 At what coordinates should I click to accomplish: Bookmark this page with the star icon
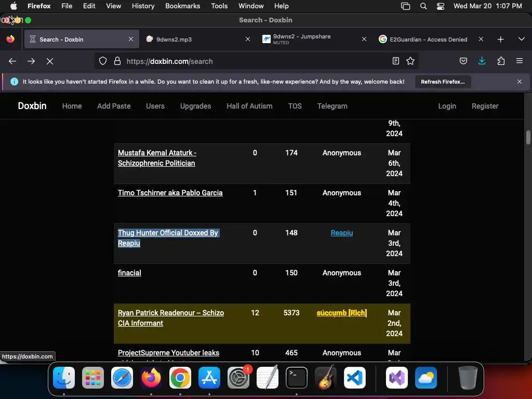(x=410, y=61)
